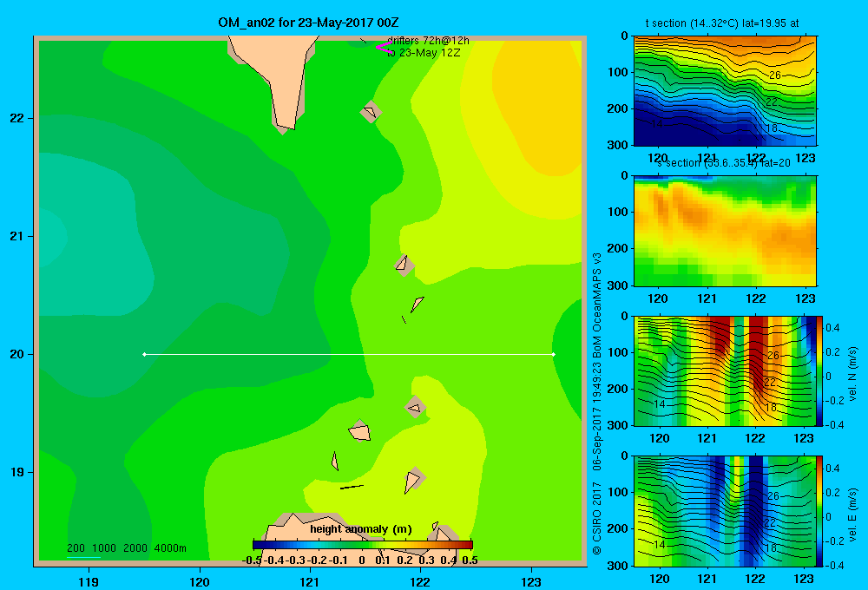
Task: Click contour label 22 in vel. N section
Action: click(769, 382)
